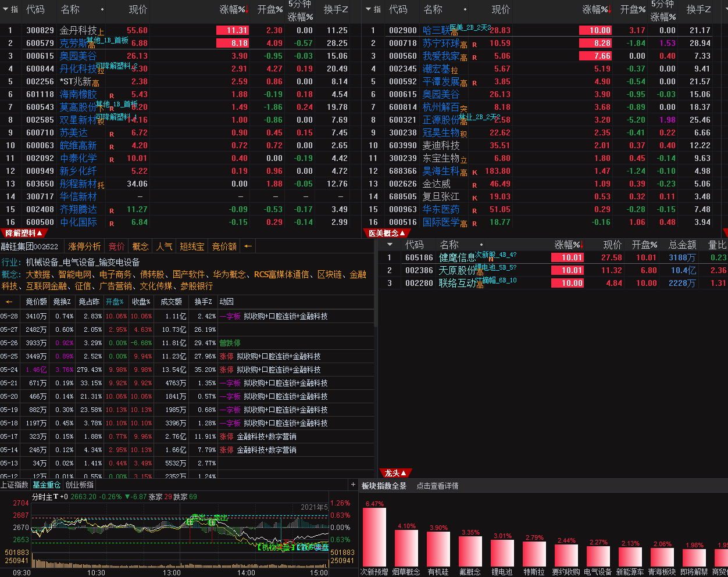The width and height of the screenshot is (728, 577).
Task: Click the 特斯拉 2.79% bar
Action: click(534, 555)
